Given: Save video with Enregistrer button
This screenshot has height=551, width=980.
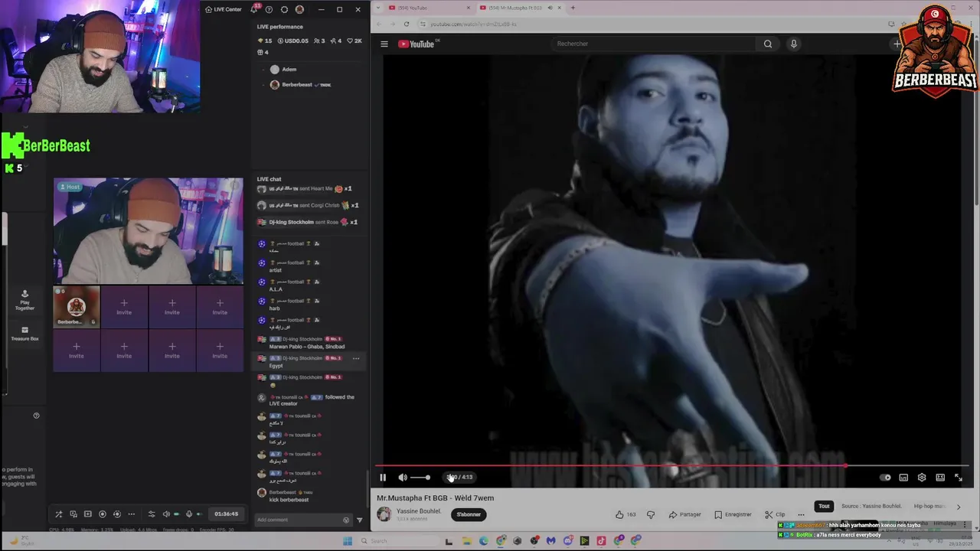Looking at the screenshot, I should point(733,514).
